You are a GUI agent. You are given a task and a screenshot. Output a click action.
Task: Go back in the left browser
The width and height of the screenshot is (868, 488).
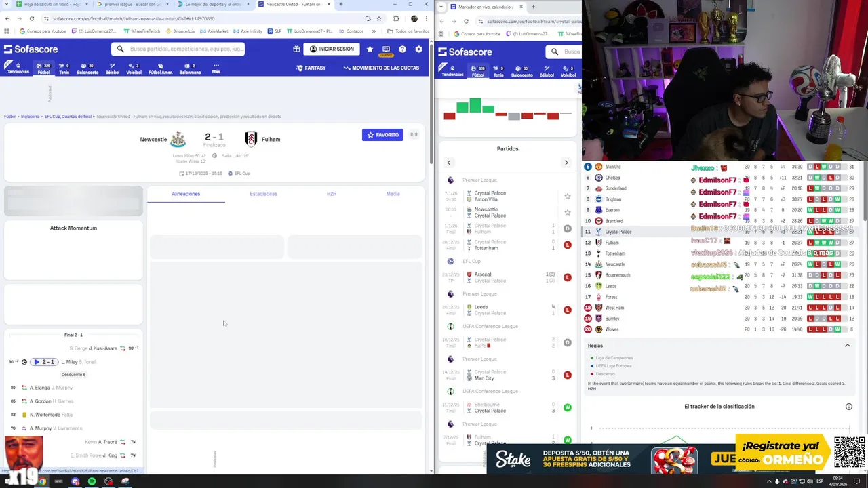pos(7,18)
